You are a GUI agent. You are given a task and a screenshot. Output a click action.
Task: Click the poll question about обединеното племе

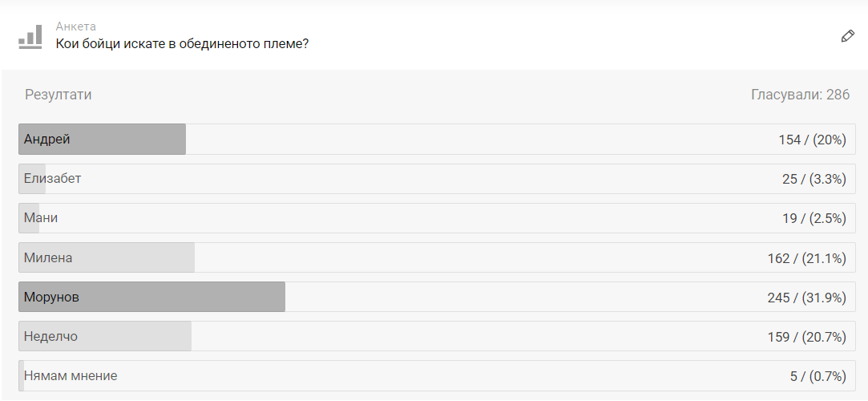click(182, 43)
